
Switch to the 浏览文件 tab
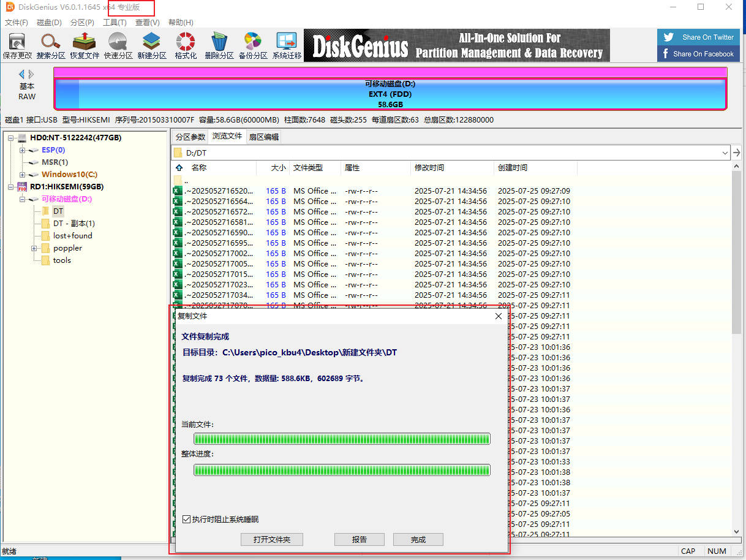coord(227,137)
